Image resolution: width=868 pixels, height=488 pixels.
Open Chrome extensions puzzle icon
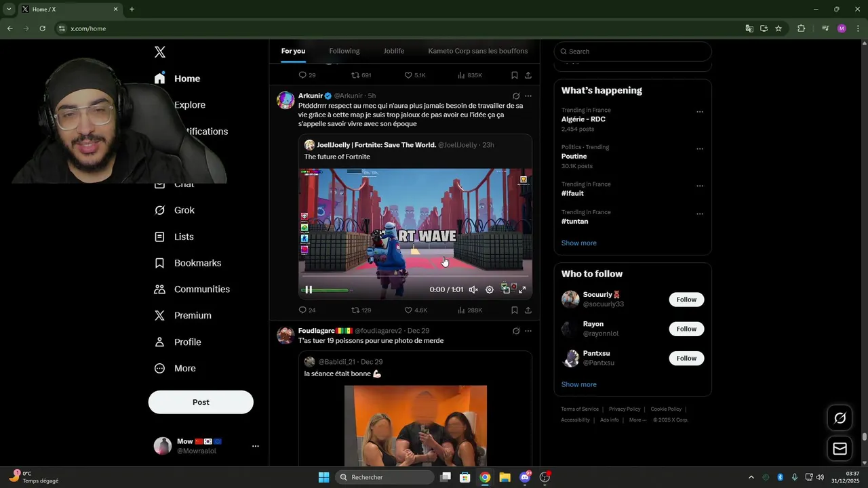click(x=802, y=28)
